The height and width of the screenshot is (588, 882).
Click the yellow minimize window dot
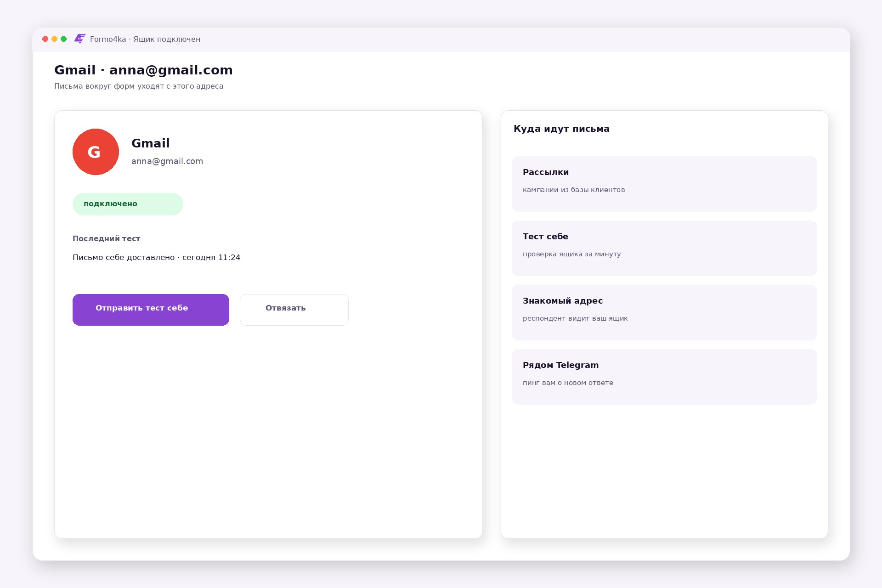pos(54,39)
